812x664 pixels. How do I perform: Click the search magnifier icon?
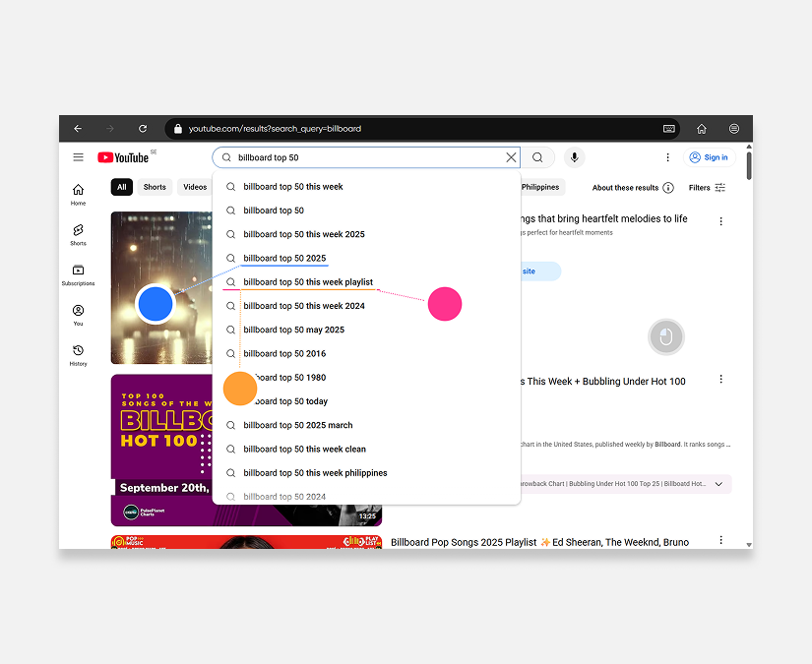click(x=537, y=157)
